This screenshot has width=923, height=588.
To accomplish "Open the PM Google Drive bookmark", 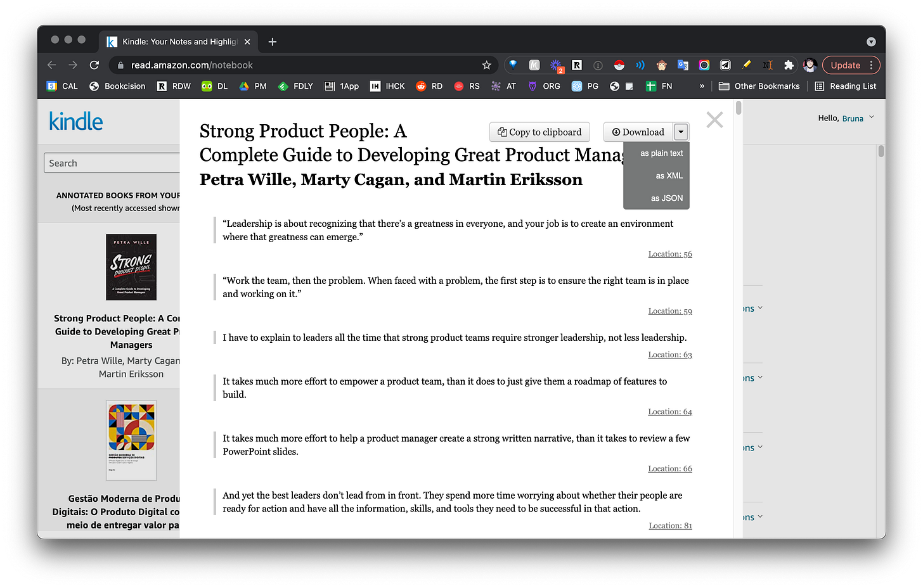I will tap(253, 86).
